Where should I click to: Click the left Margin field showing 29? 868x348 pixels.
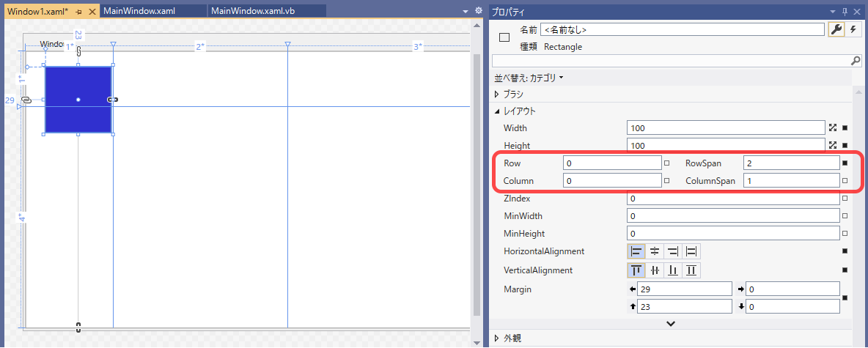click(x=685, y=289)
